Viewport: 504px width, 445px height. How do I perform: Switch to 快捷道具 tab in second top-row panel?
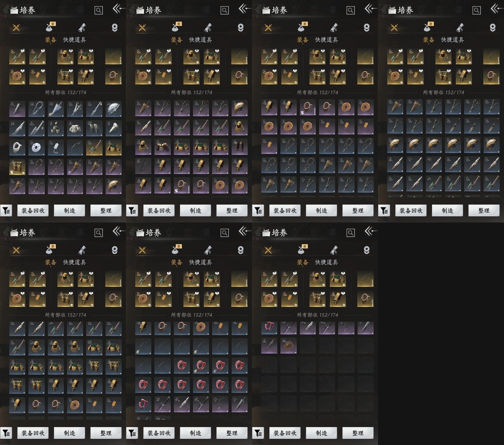pyautogui.click(x=200, y=40)
